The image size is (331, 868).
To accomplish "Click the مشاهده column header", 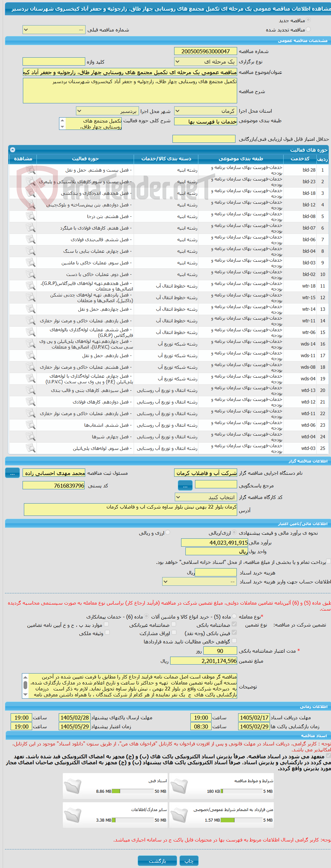I will tap(23, 159).
